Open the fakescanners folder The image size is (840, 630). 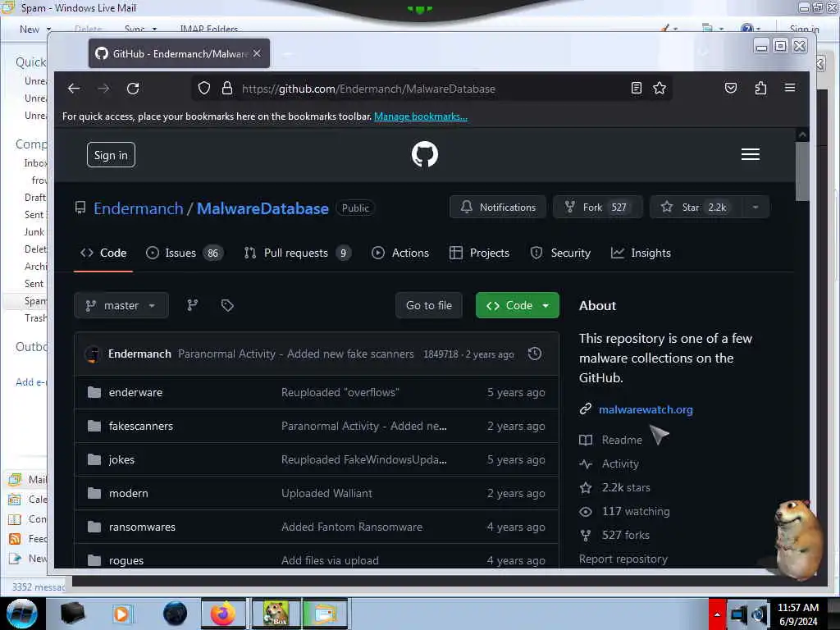(x=141, y=426)
